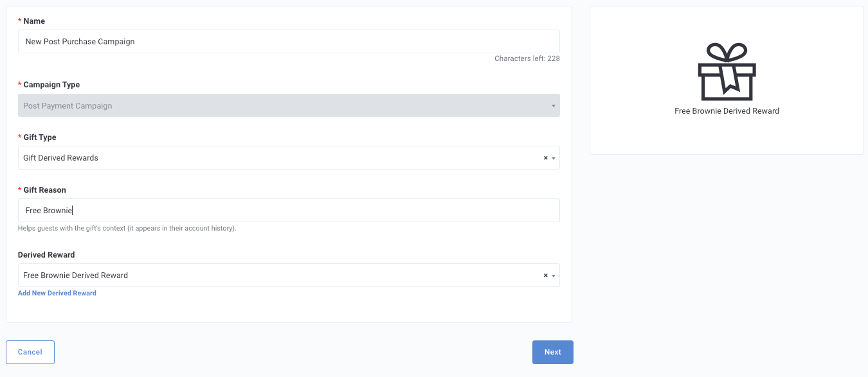Click the Post Payment Campaign field

[289, 106]
